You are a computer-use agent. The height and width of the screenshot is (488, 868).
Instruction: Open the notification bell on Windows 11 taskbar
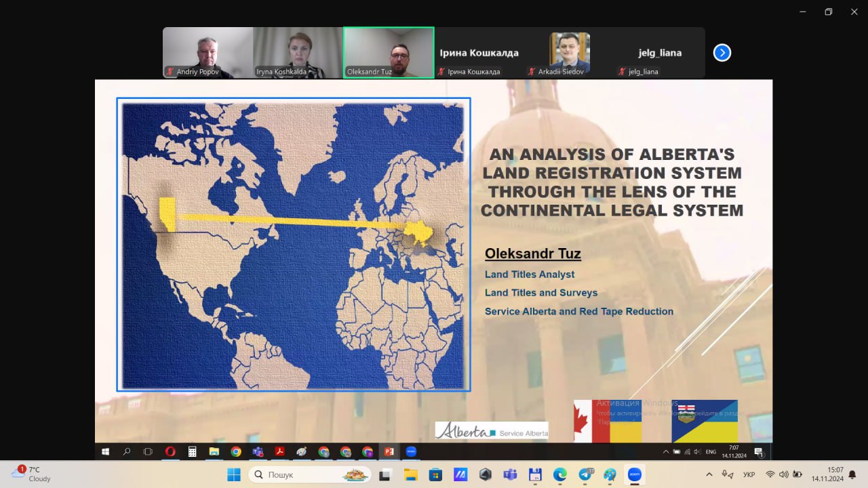pyautogui.click(x=852, y=474)
